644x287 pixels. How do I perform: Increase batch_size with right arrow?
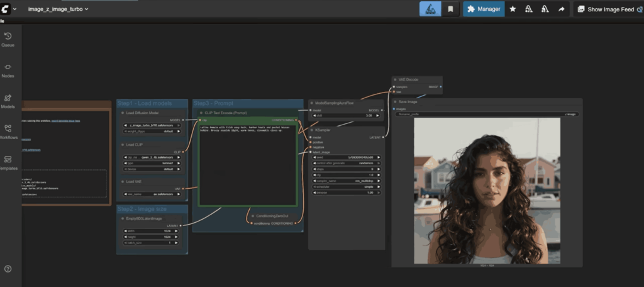[177, 243]
